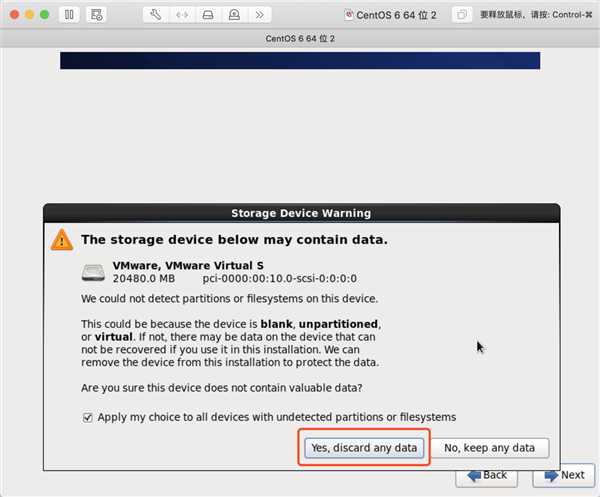The height and width of the screenshot is (497, 600).
Task: Click the multi-window view icon
Action: pos(462,15)
